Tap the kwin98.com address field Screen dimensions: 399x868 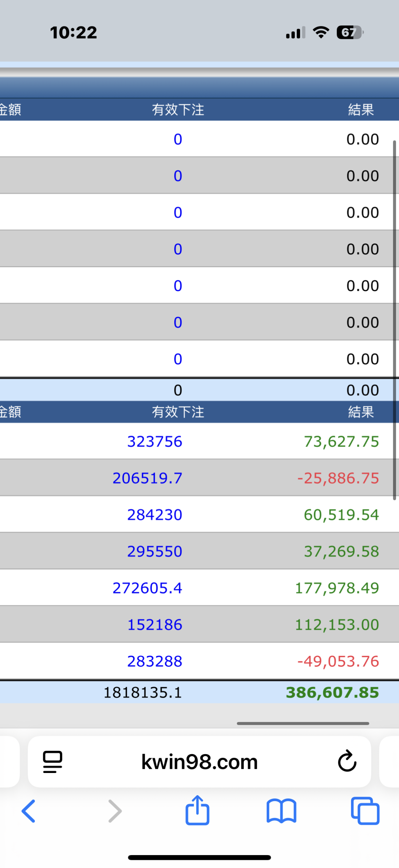pyautogui.click(x=199, y=762)
